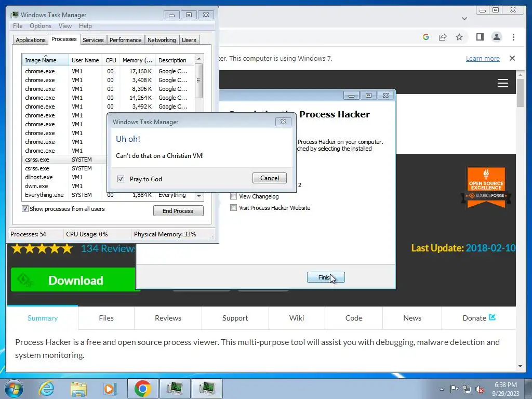
Task: Sort processes by CPU column
Action: 111,60
